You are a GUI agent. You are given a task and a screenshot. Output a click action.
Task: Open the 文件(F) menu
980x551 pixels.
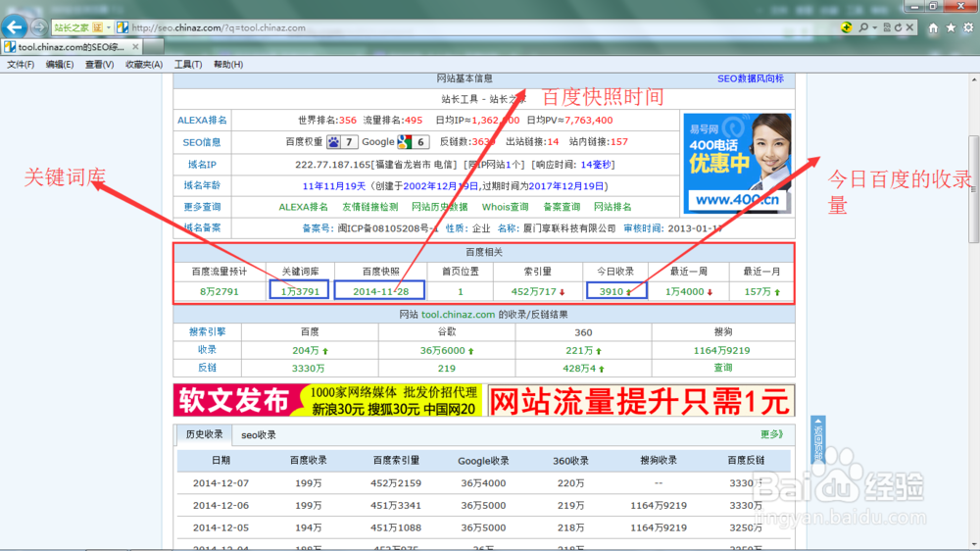coord(21,65)
